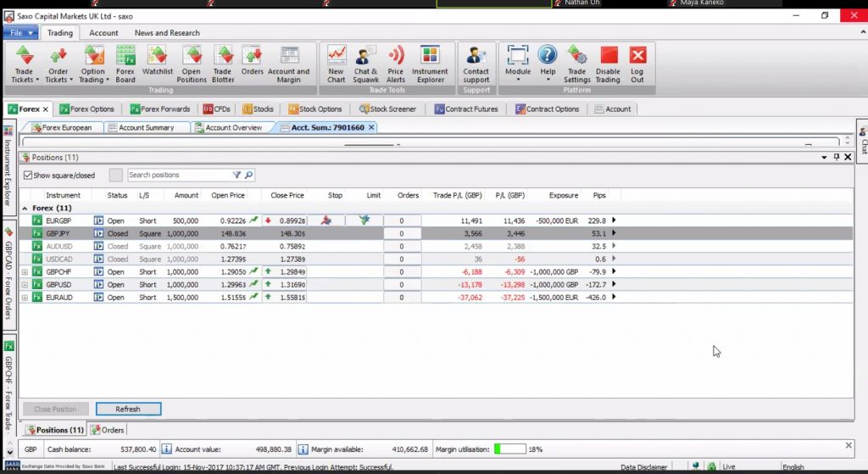
Task: Open Chat & Squawk
Action: pos(365,64)
